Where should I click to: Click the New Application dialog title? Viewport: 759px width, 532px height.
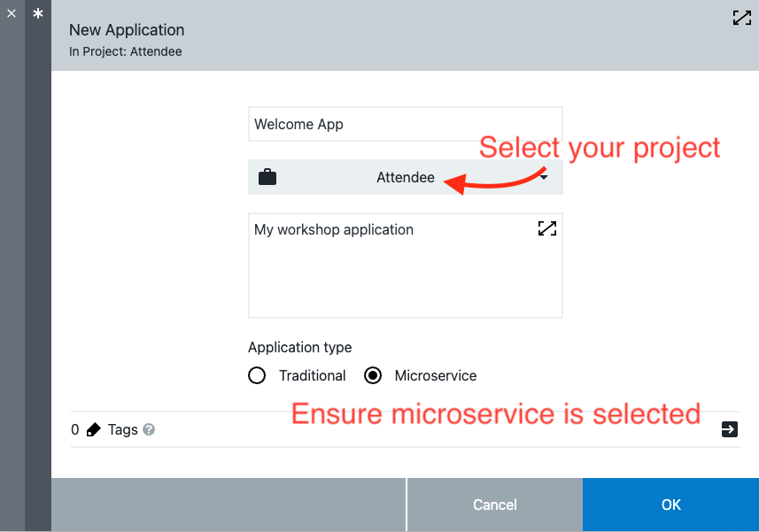tap(127, 29)
